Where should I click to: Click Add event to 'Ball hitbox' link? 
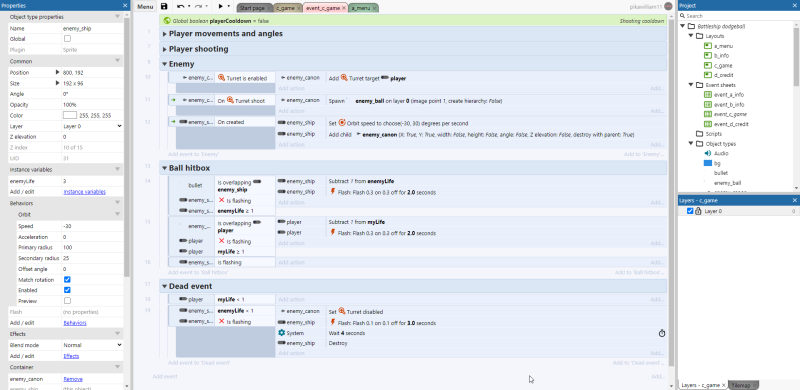click(198, 273)
